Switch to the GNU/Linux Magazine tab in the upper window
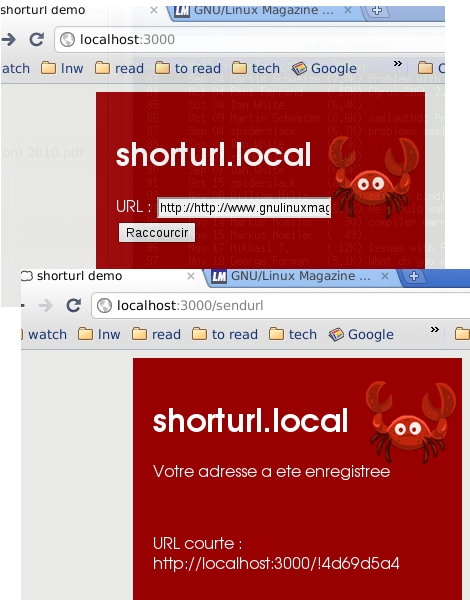Image resolution: width=470 pixels, height=600 pixels. coord(264,10)
